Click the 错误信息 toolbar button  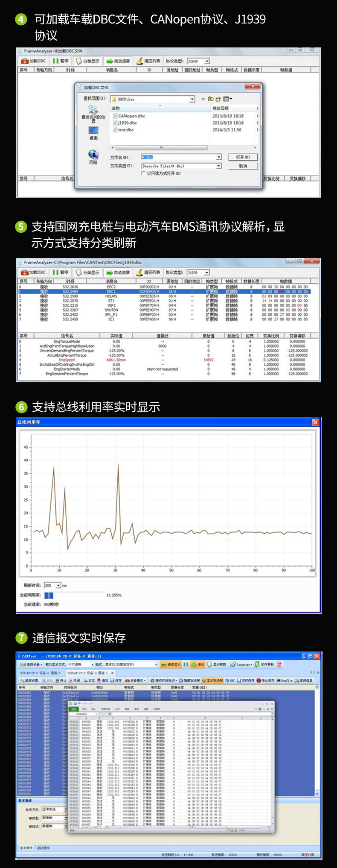305,680
